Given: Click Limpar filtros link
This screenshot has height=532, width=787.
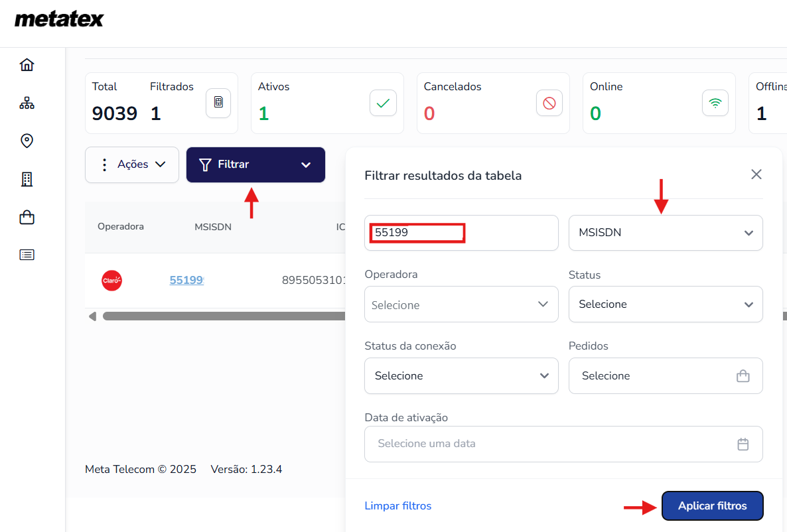Looking at the screenshot, I should pos(398,506).
